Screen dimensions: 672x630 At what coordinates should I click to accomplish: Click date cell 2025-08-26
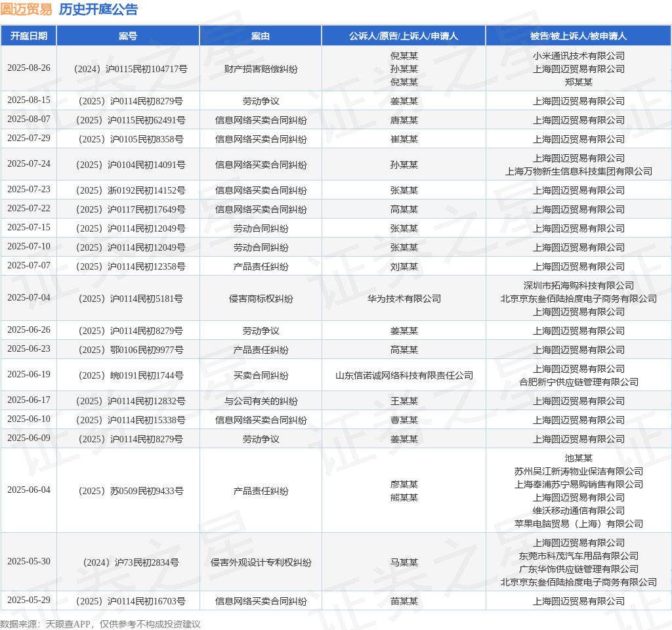click(x=29, y=68)
